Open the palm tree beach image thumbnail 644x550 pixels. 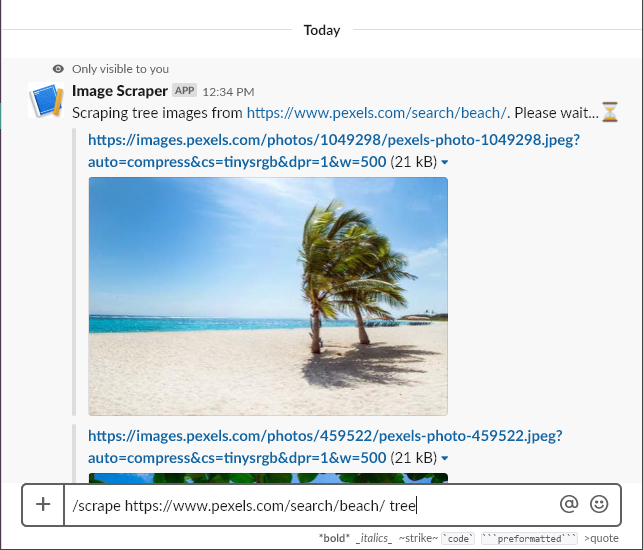[268, 296]
